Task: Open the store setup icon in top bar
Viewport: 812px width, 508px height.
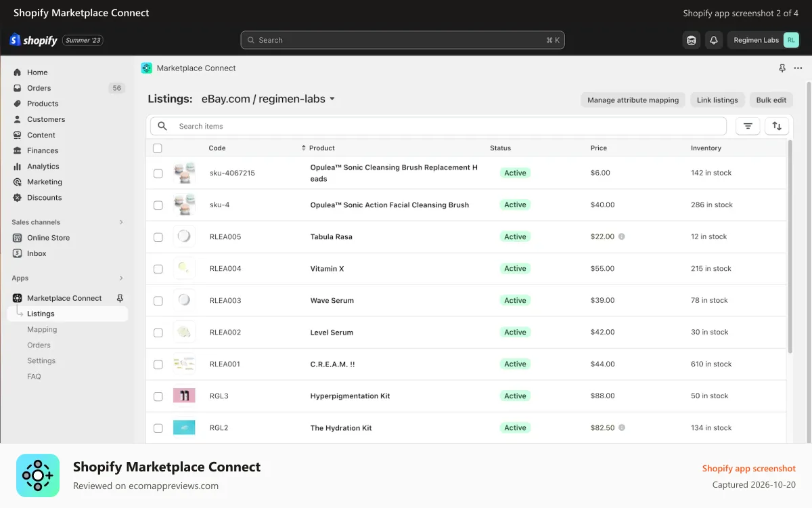Action: click(691, 40)
